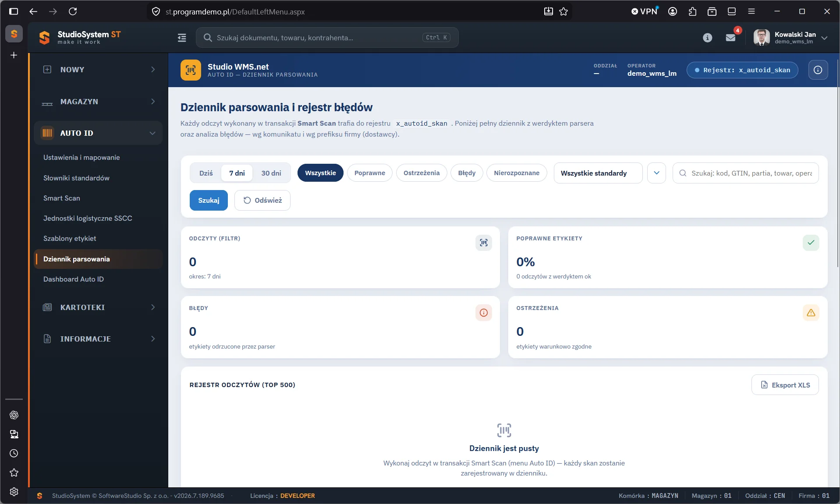Image resolution: width=840 pixels, height=504 pixels.
Task: Expand the KARTOTEKI menu section
Action: [x=98, y=307]
